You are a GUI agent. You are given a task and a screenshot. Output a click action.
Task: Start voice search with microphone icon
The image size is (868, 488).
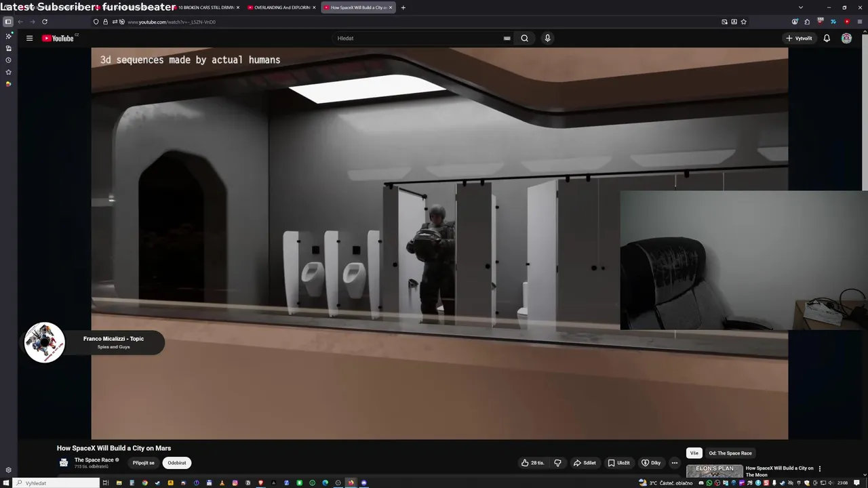pyautogui.click(x=547, y=38)
